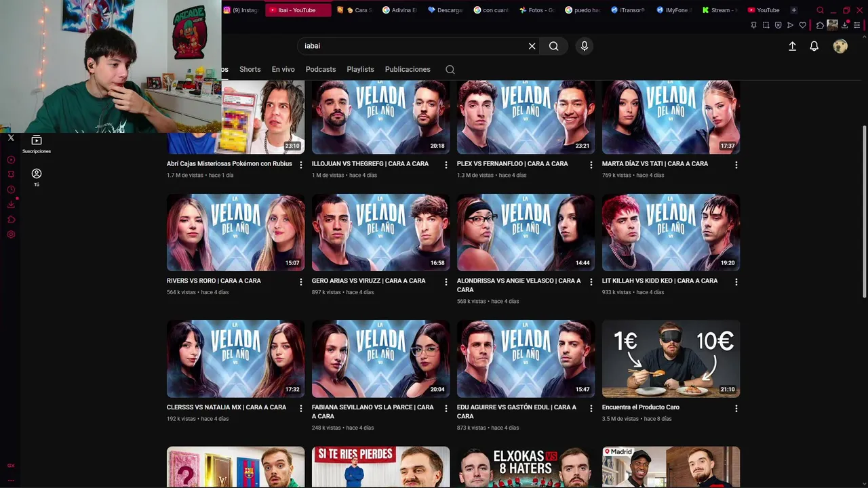Open browsing history clock in Opera sidebar
This screenshot has height=488, width=868.
point(11,190)
